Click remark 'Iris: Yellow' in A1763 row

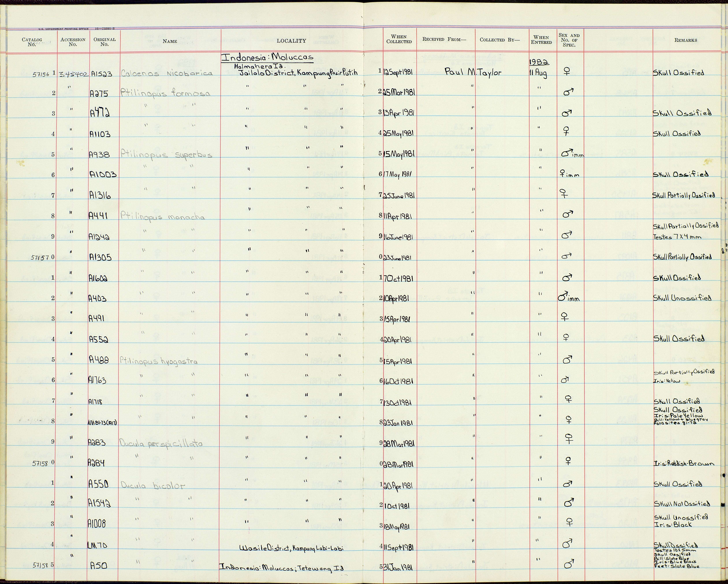(667, 381)
